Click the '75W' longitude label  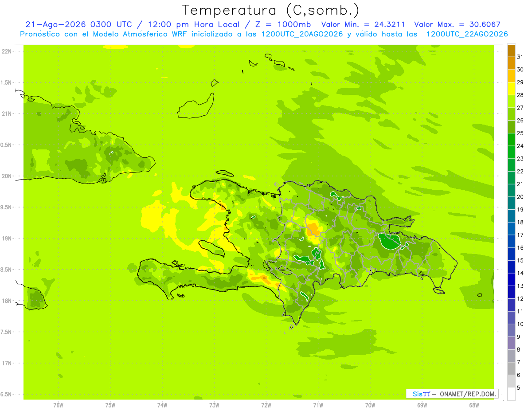point(110,405)
